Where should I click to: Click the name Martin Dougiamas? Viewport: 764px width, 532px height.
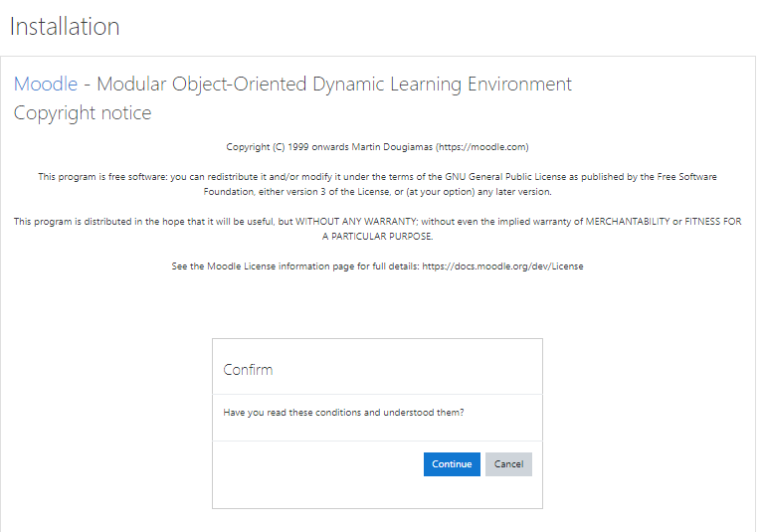point(392,147)
